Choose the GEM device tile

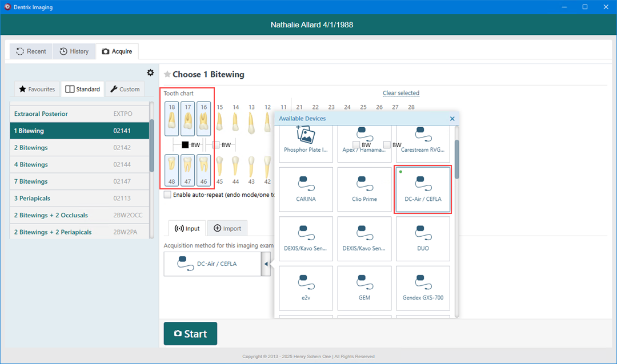tap(364, 288)
